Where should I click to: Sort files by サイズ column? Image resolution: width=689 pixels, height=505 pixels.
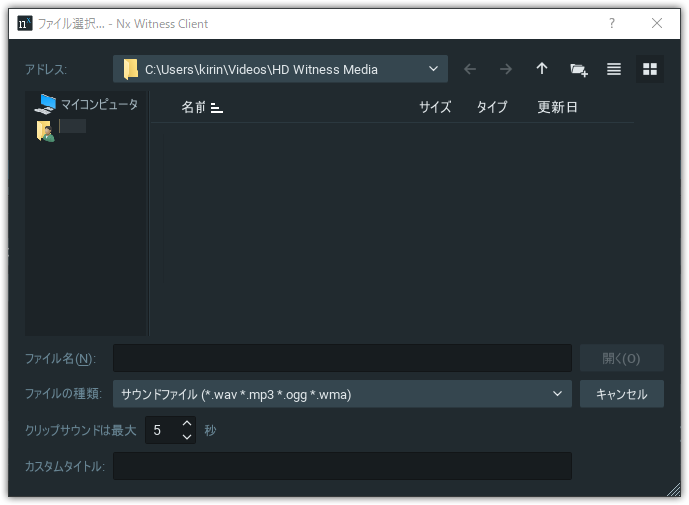(435, 107)
